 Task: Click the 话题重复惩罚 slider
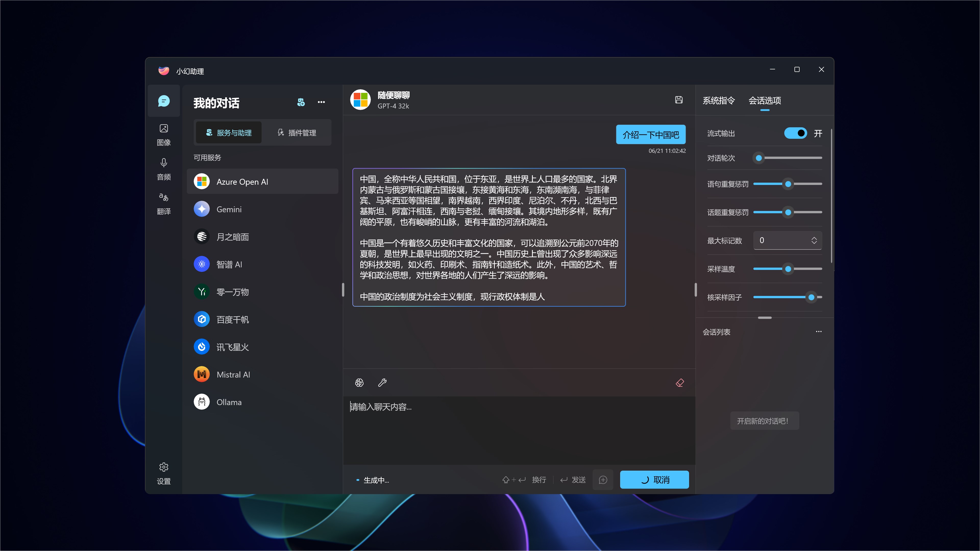(x=788, y=212)
